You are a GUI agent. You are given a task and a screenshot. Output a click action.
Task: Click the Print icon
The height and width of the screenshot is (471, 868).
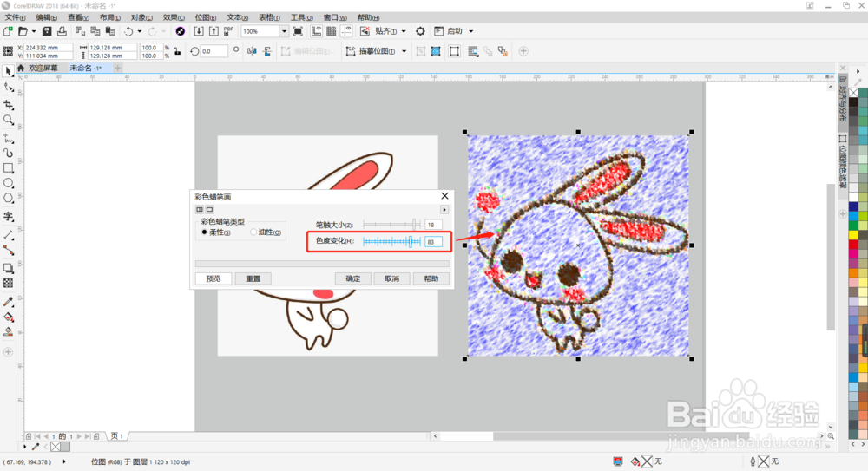click(x=62, y=31)
